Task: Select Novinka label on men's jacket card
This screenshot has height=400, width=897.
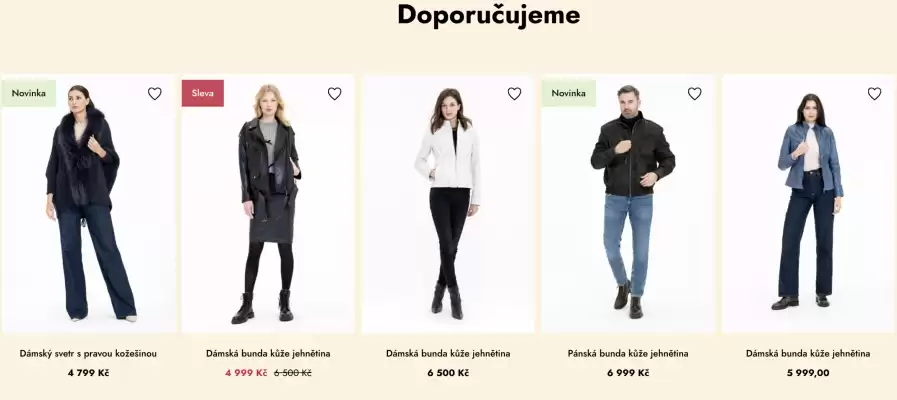Action: pos(569,93)
